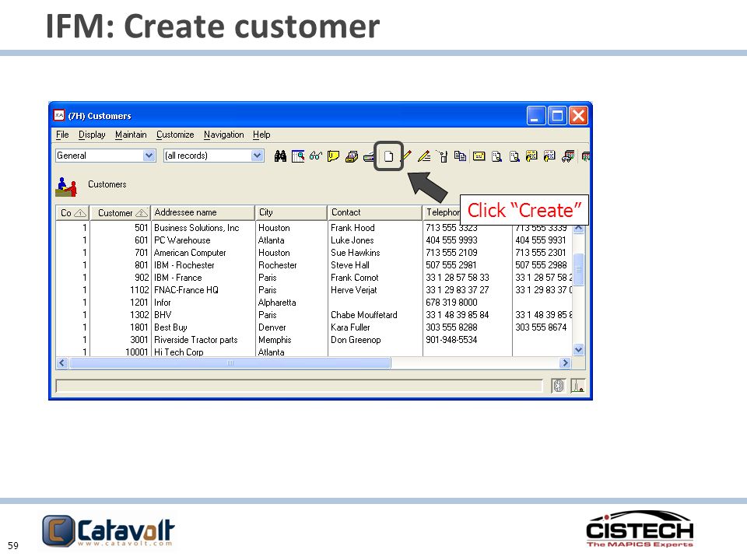The width and height of the screenshot is (747, 560).
Task: Click the Addressee name column header
Action: (x=203, y=213)
